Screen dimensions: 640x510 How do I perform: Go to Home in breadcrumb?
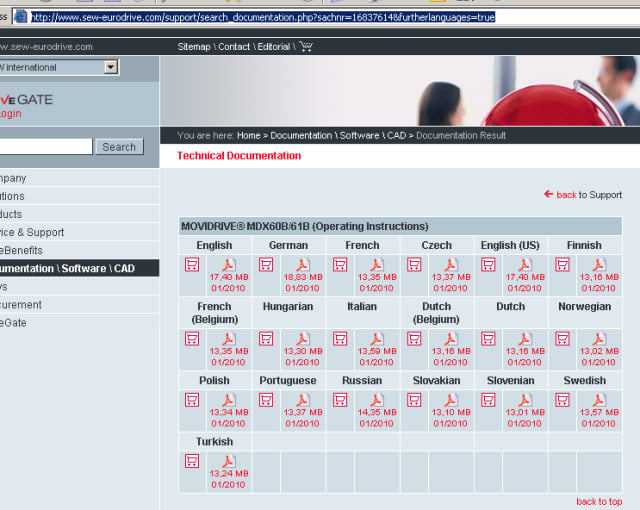tap(249, 135)
